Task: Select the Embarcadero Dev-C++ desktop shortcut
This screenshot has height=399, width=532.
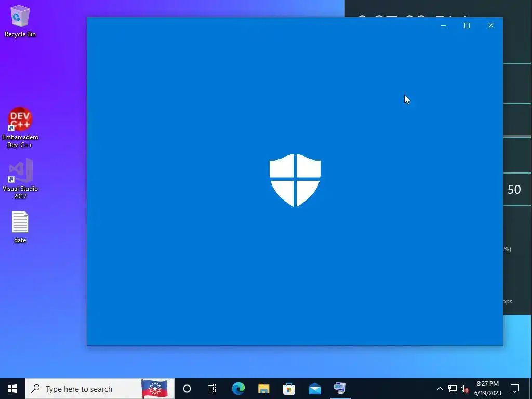Action: click(20, 127)
